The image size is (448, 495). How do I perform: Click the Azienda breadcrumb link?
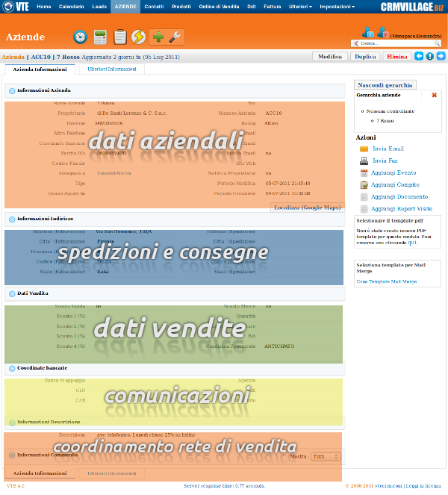[13, 57]
